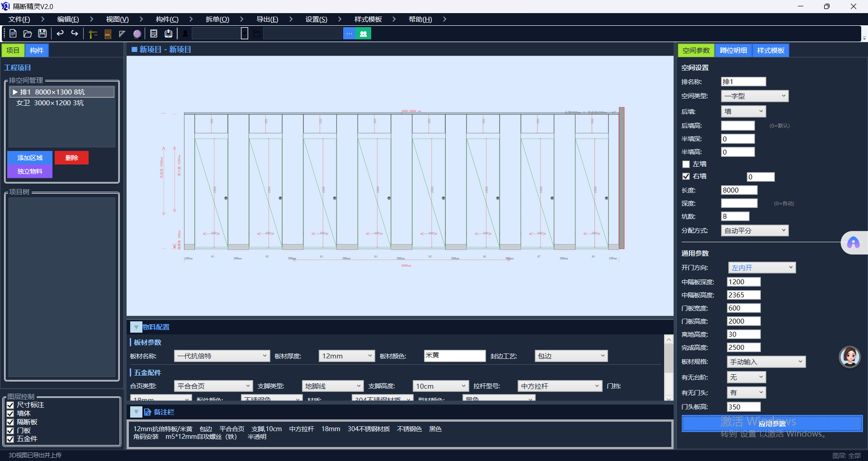Click the 中隔板高度 field showing 2365
The image size is (868, 461).
coord(744,295)
